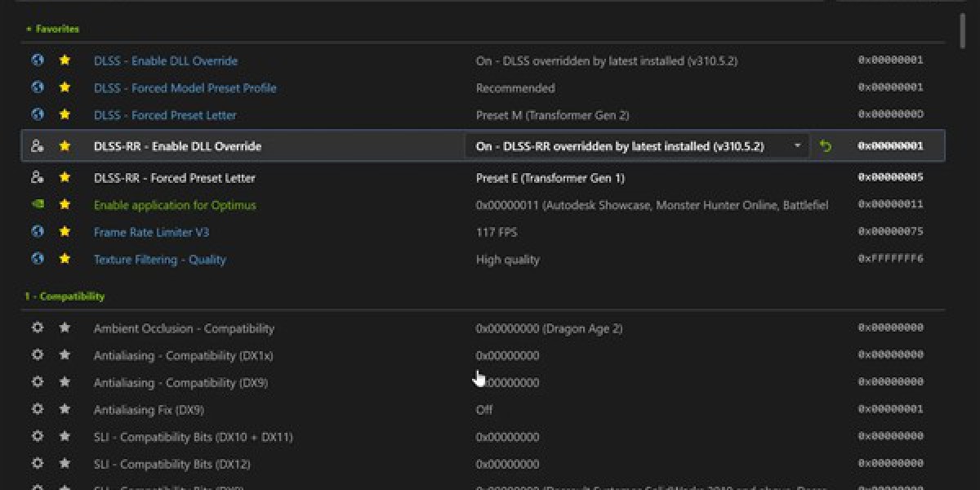Unfavorite DLSS - Forced Preset Letter star
Viewport: 980px width, 490px height.
[x=65, y=114]
